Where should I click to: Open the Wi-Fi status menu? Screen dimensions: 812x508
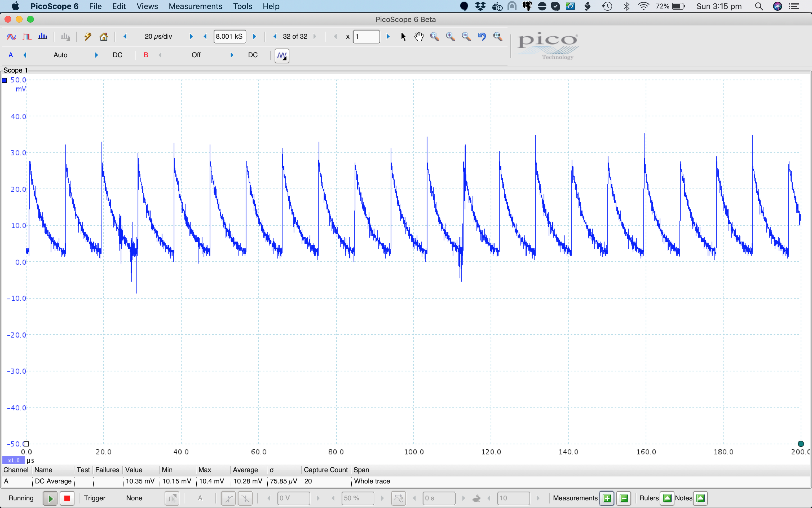pos(643,6)
